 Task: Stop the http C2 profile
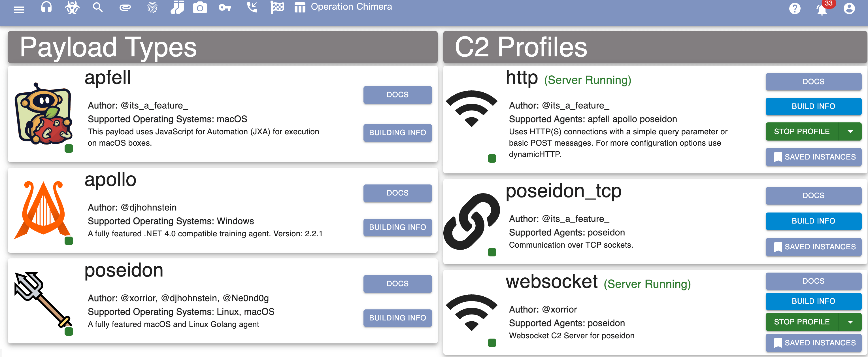point(802,131)
